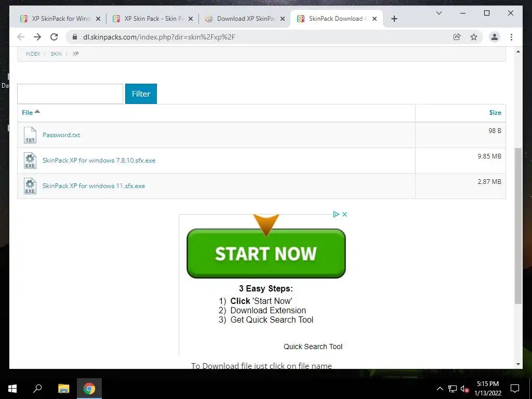
Task: Open the Chrome profile avatar
Action: 495,37
